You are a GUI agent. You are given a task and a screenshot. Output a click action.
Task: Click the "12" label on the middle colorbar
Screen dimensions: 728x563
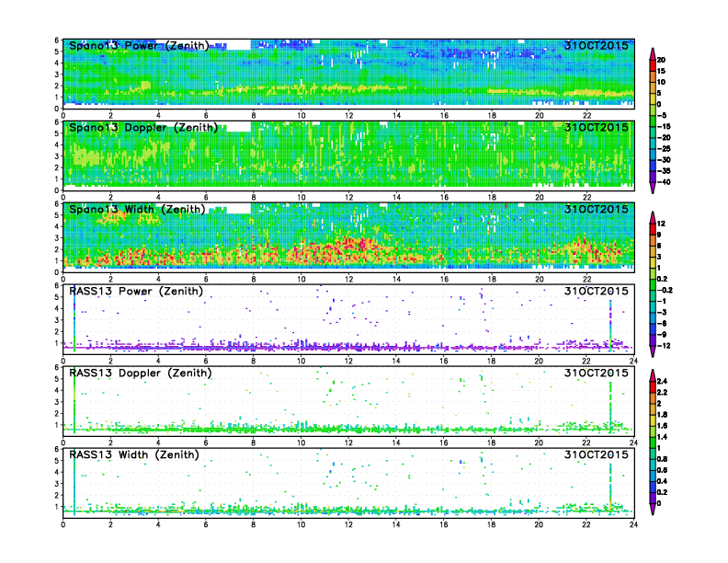click(x=661, y=224)
